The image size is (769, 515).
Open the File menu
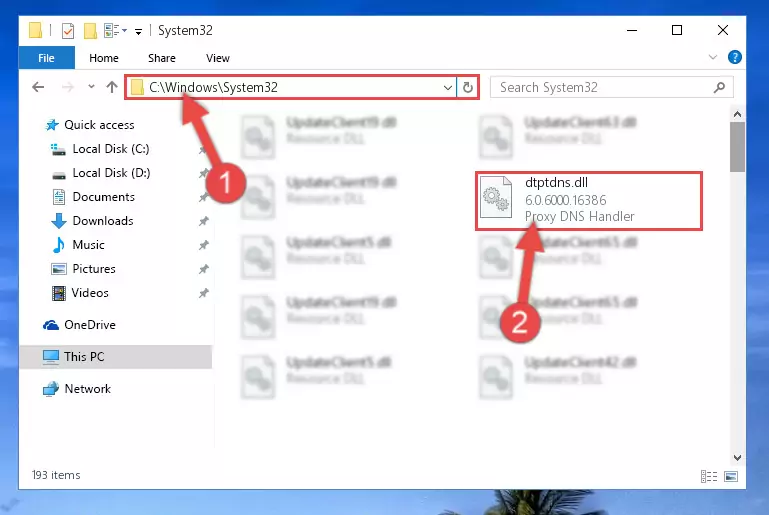tap(47, 58)
